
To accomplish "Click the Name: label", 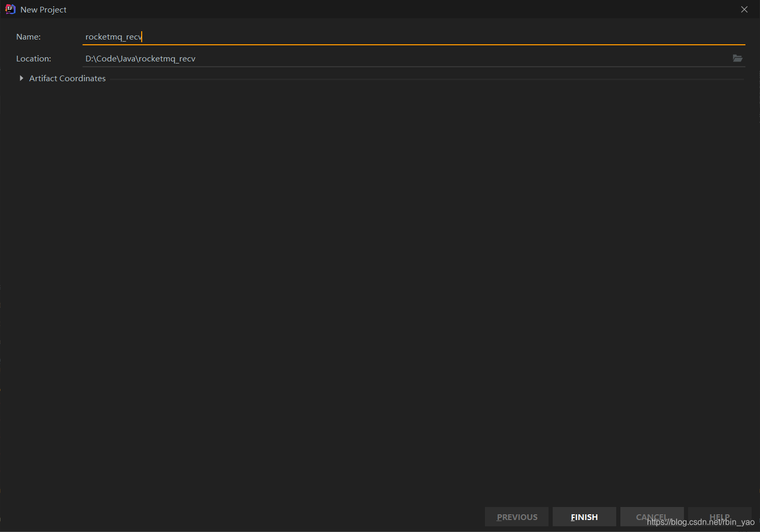I will point(28,36).
